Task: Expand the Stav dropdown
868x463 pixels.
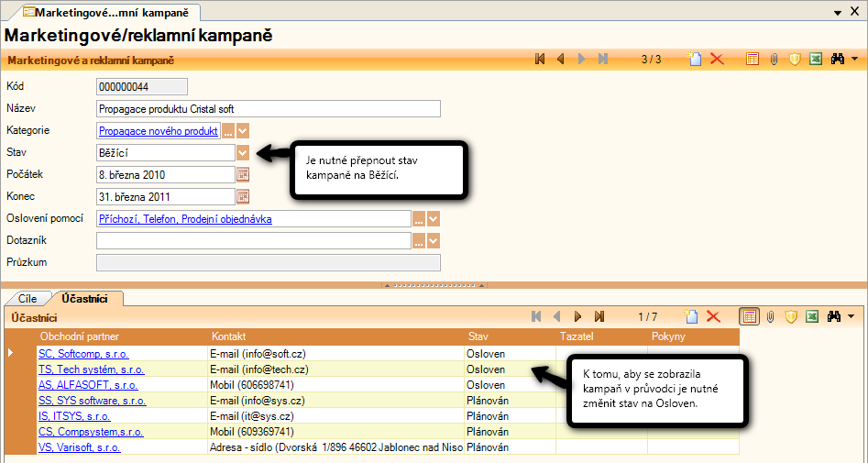Action: pos(243,152)
